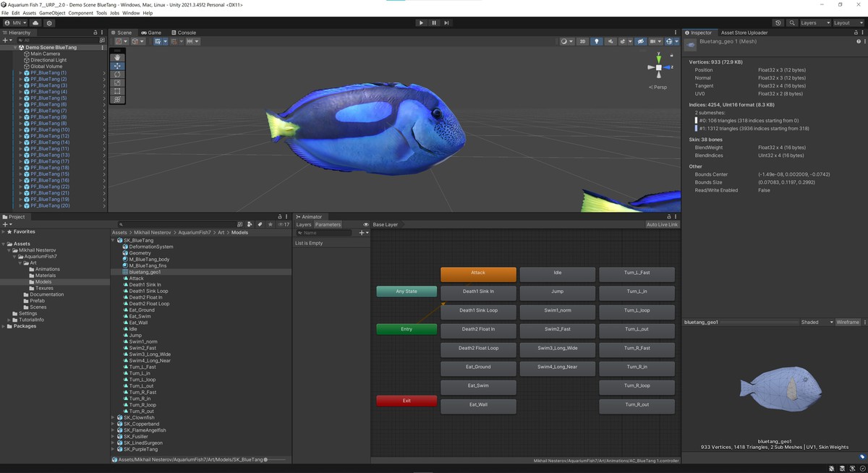The width and height of the screenshot is (868, 473).
Task: Open the GameObject menu
Action: pos(51,13)
